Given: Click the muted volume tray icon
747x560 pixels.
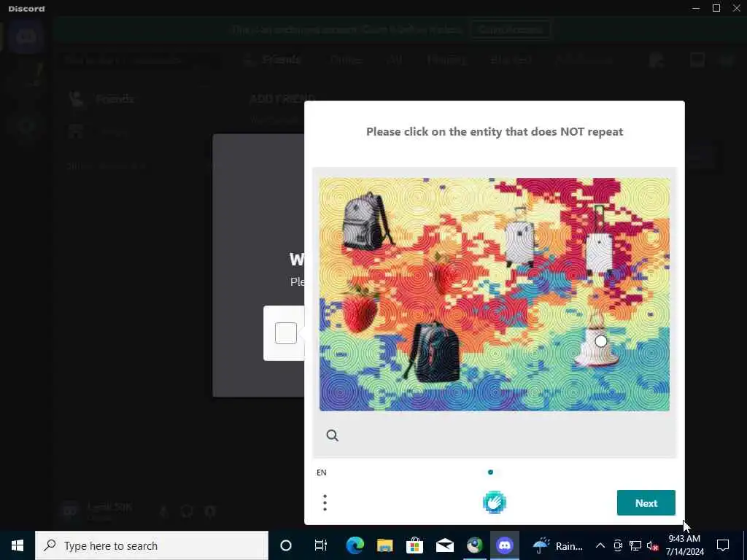Looking at the screenshot, I should (653, 545).
